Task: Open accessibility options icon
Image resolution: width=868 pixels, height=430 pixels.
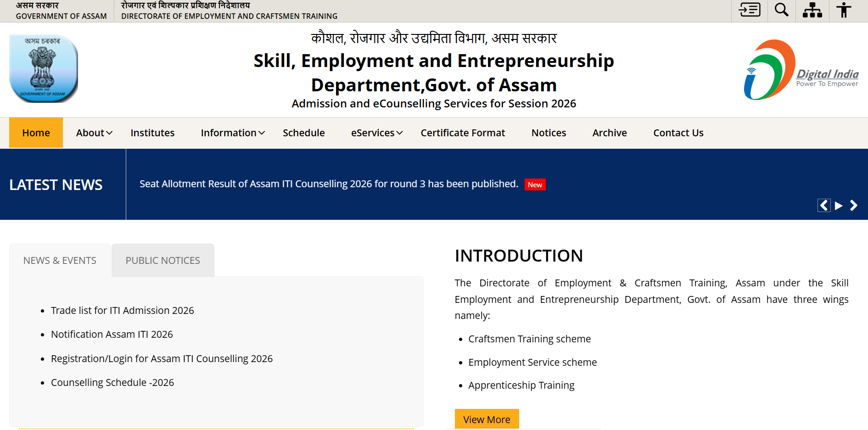Action: [x=844, y=10]
